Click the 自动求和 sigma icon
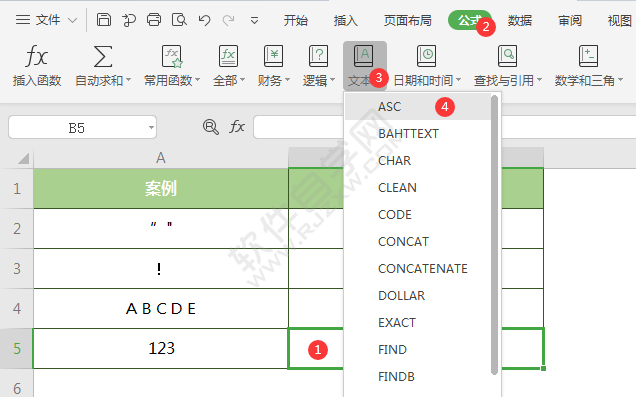Viewport: 636px width, 397px height. 103,56
